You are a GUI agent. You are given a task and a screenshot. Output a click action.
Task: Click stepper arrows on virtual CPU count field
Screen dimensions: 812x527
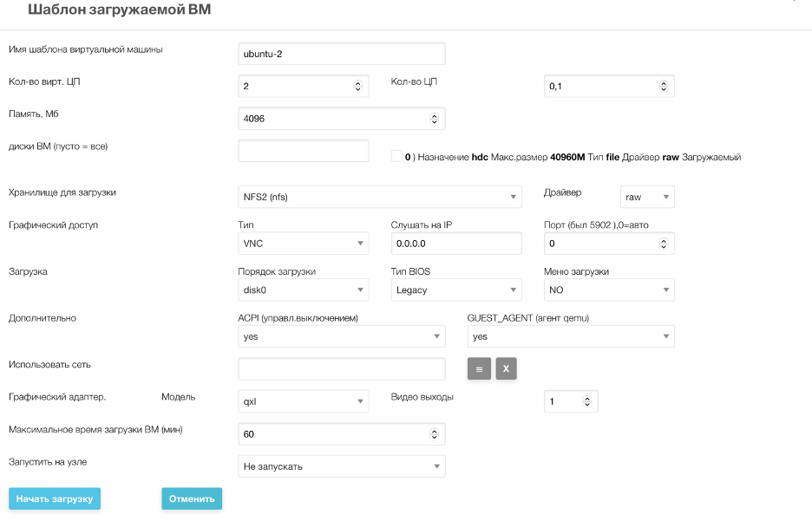[357, 87]
